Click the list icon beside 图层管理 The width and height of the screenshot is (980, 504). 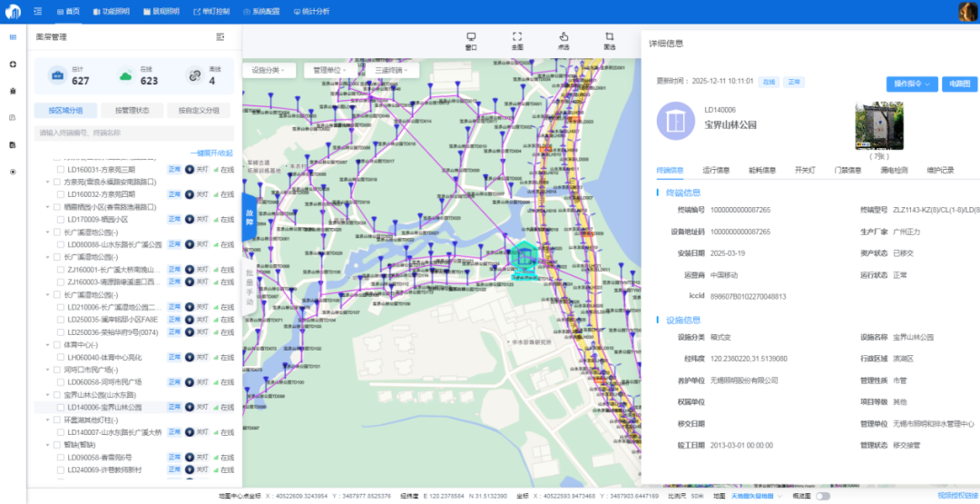[220, 37]
